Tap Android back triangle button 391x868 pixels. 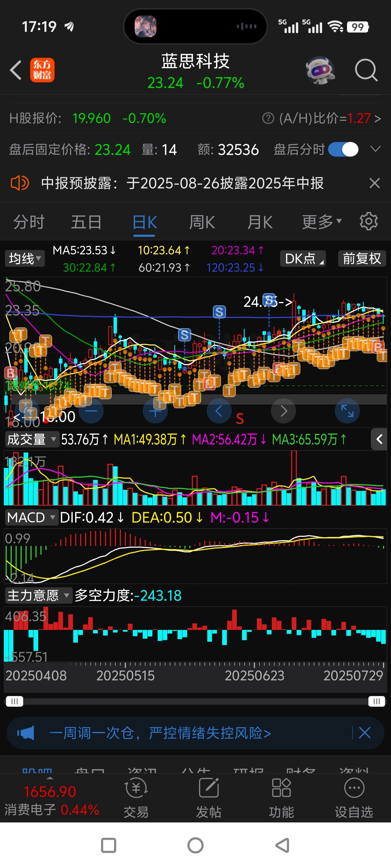(x=282, y=845)
